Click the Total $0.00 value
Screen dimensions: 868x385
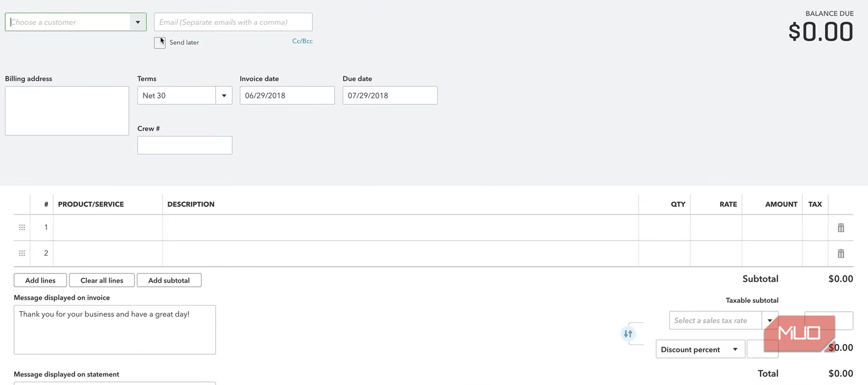coord(841,373)
